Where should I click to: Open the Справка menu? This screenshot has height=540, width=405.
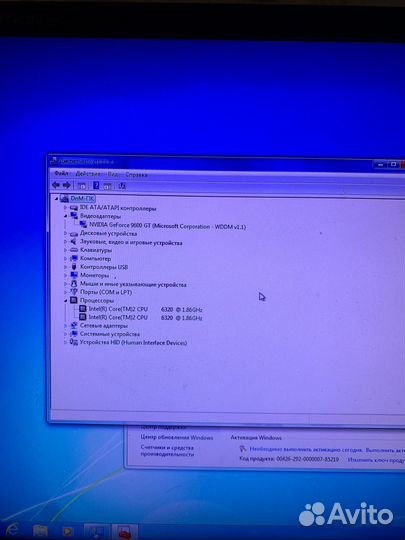pyautogui.click(x=136, y=175)
